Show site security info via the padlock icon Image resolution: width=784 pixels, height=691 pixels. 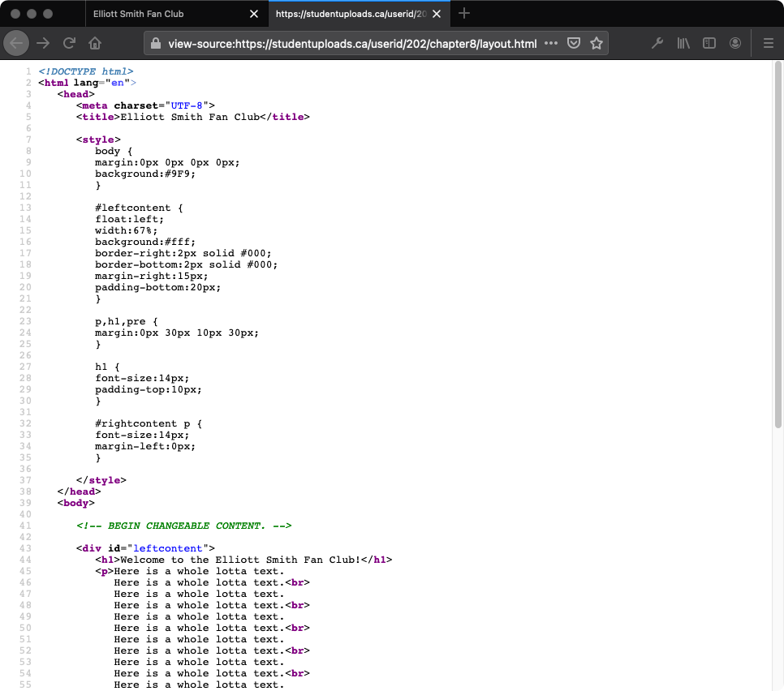(156, 44)
